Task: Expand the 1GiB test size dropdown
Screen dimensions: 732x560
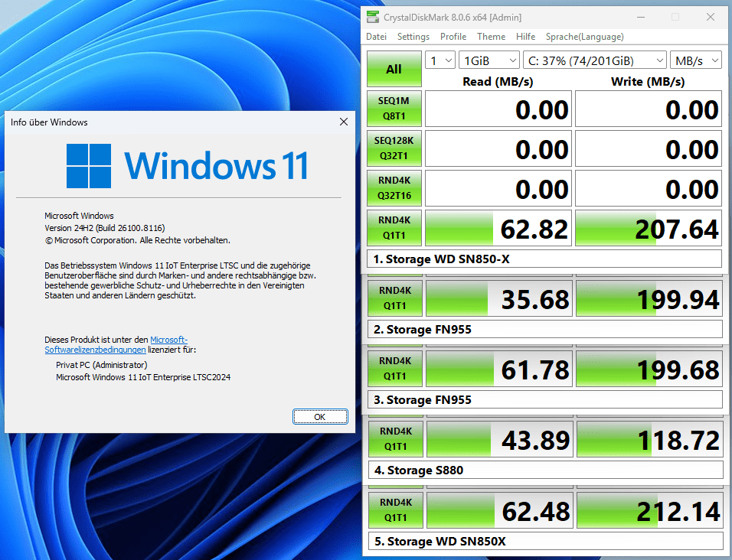Action: pyautogui.click(x=489, y=60)
